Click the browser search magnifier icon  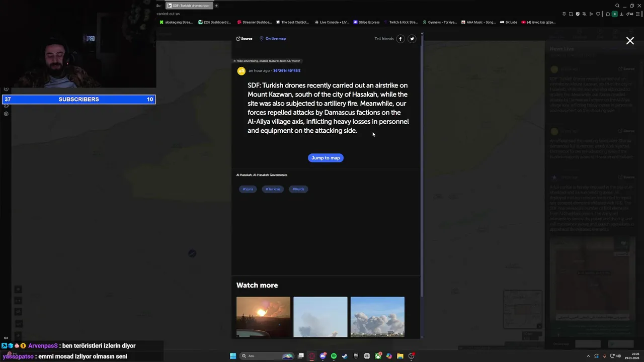[617, 6]
